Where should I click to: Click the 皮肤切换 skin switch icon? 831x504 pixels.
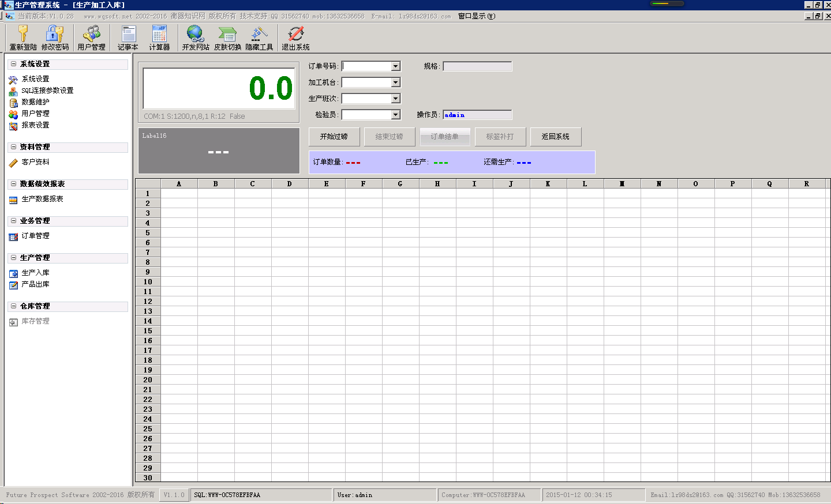(x=227, y=38)
